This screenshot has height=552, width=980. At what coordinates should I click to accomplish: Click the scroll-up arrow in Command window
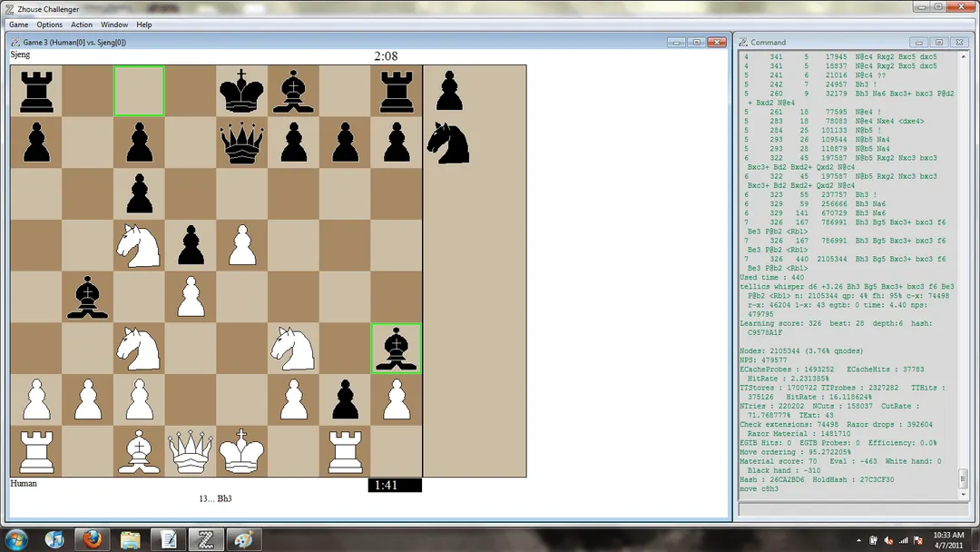pyautogui.click(x=963, y=57)
